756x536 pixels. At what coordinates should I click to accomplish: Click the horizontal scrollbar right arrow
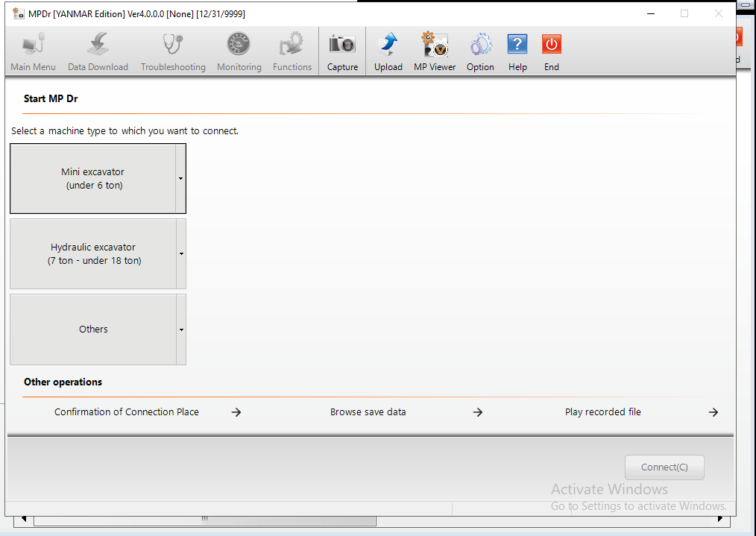pos(719,519)
